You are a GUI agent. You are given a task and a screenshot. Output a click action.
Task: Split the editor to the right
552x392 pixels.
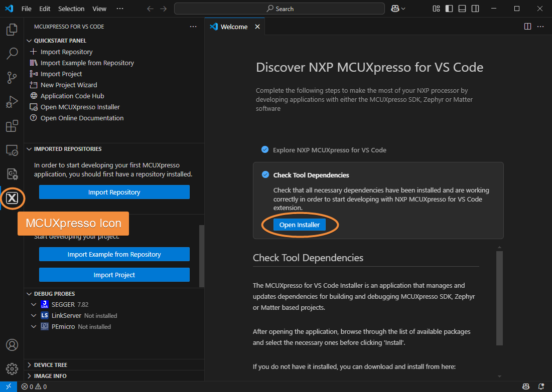[x=527, y=27]
